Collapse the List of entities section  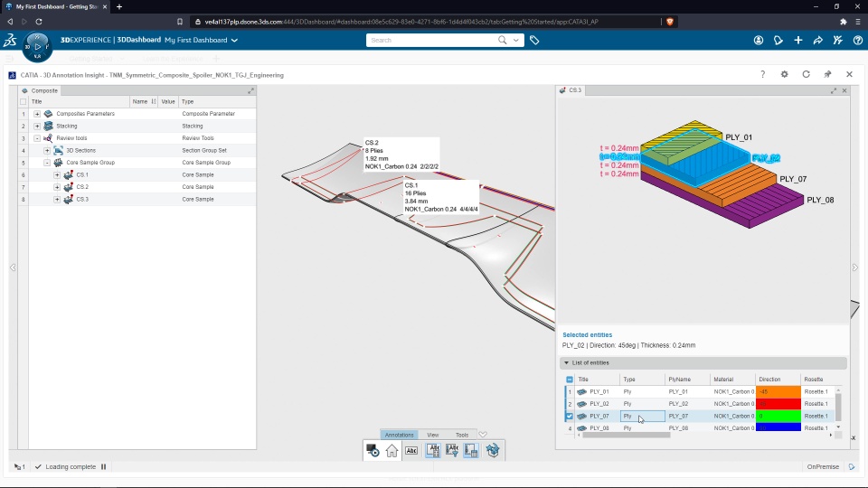coord(566,363)
